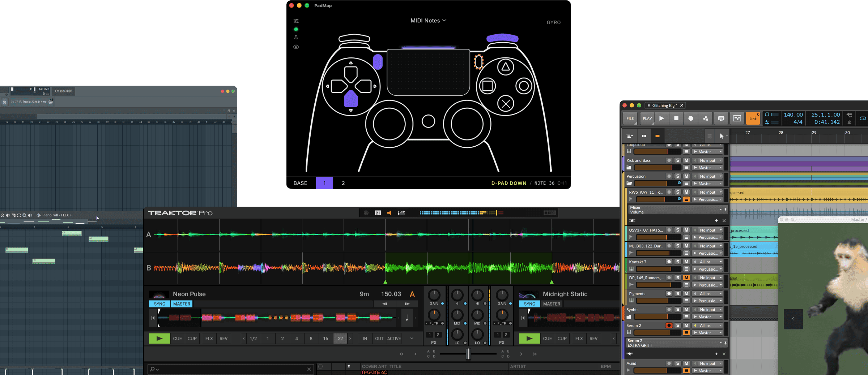
Task: Open Kick and Bass input dropdown
Action: [x=710, y=160]
